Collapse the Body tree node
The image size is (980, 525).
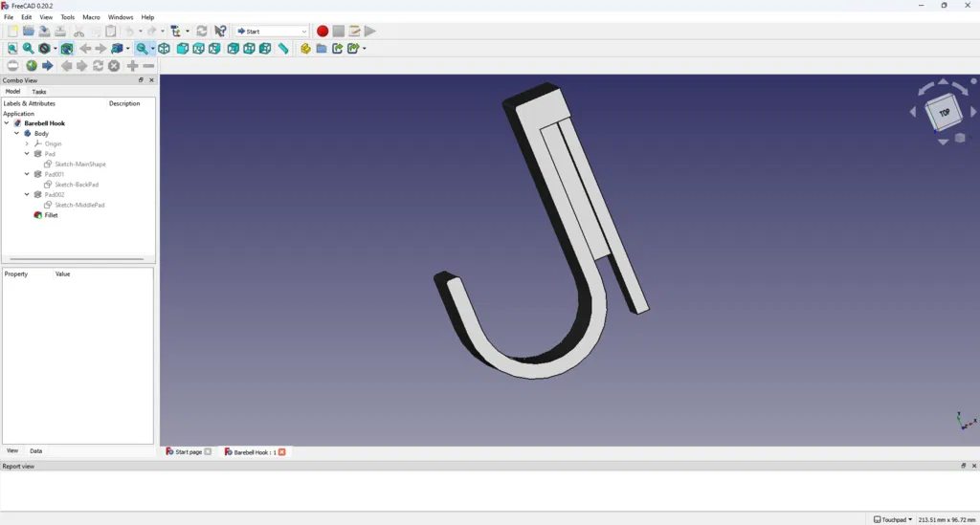17,134
